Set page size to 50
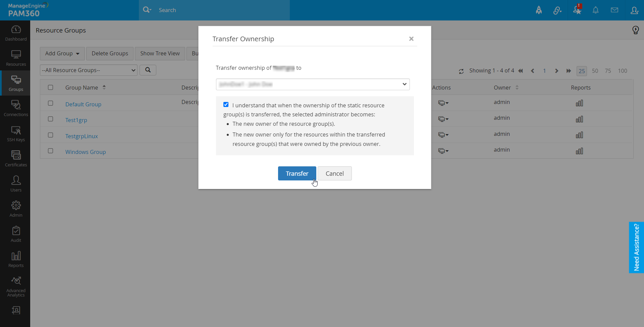This screenshot has width=644, height=327. tap(595, 71)
